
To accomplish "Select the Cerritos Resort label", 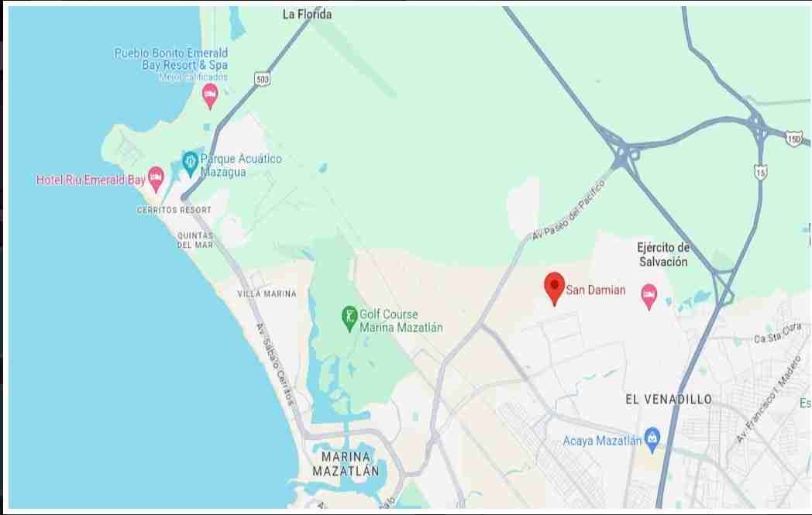I will (174, 210).
